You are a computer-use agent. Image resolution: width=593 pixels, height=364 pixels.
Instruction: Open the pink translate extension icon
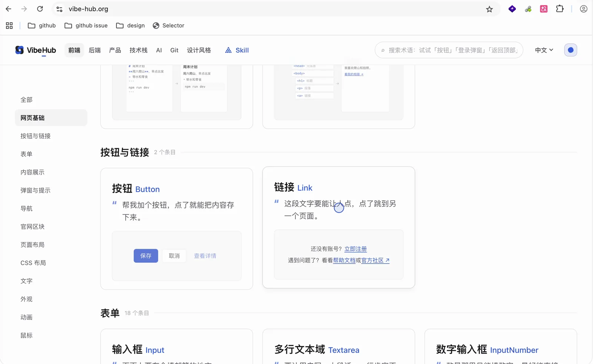[544, 9]
